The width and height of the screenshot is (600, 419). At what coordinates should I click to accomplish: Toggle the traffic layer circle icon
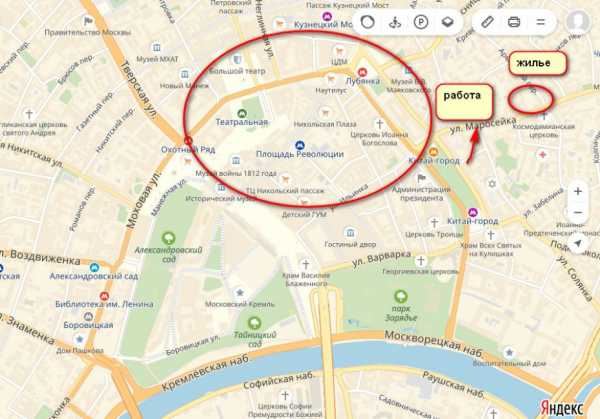click(368, 22)
